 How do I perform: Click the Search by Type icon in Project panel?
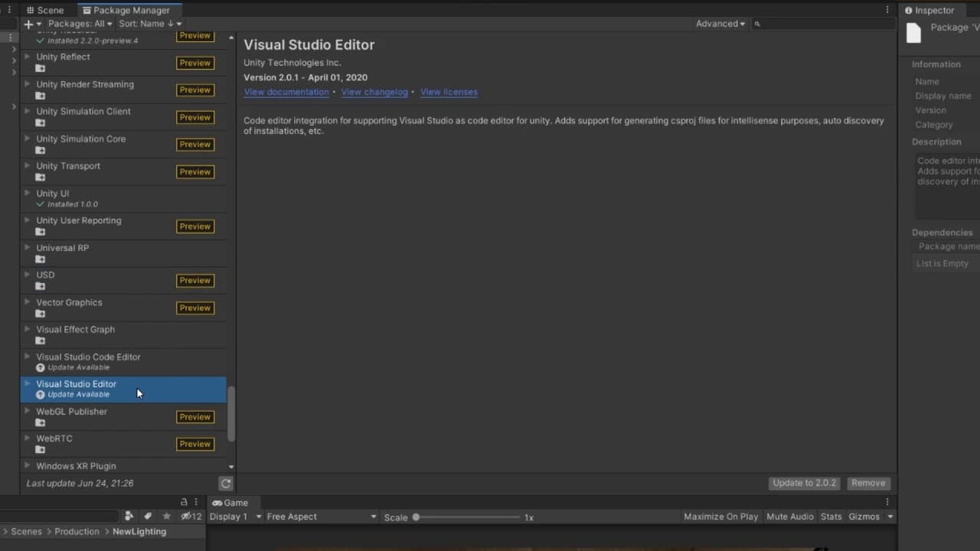click(x=129, y=517)
